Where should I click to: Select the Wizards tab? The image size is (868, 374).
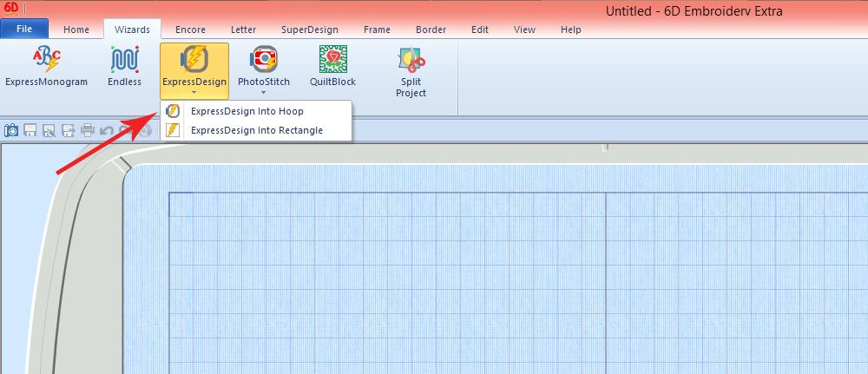[132, 30]
